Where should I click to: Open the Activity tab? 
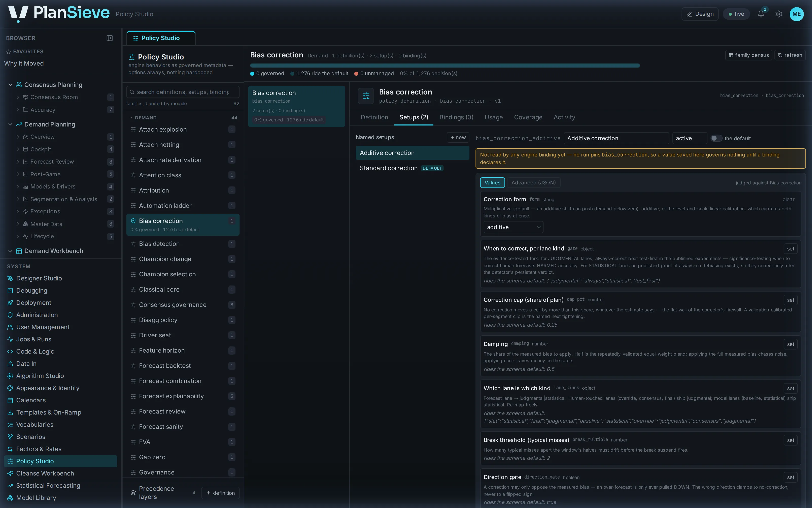click(564, 117)
